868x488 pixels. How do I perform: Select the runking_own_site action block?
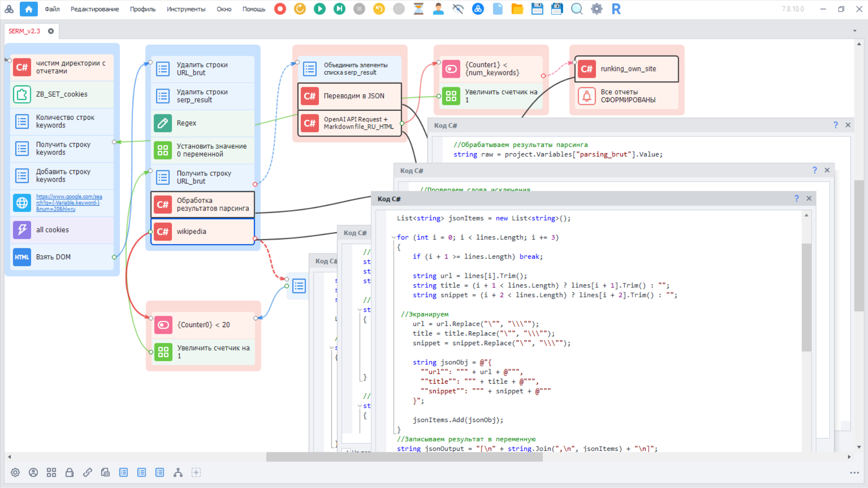(627, 69)
